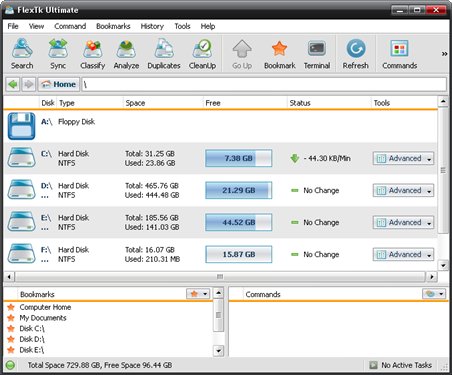
Task: Go to Home location button
Action: [x=59, y=84]
